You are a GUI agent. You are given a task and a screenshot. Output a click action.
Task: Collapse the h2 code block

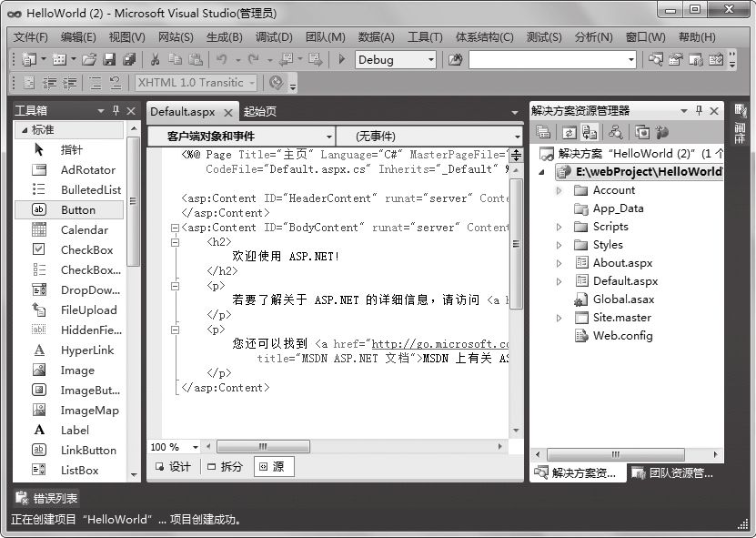175,242
